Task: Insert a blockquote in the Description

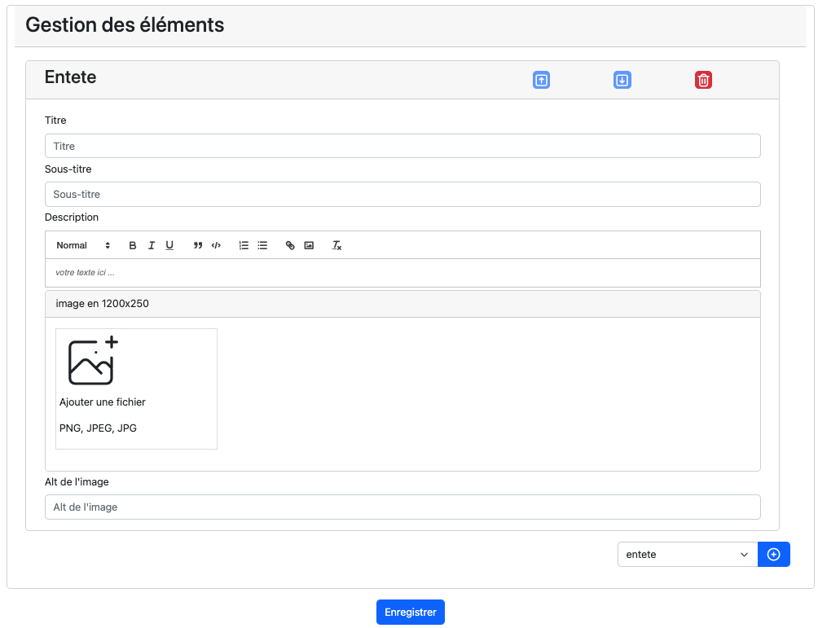Action: coord(198,245)
